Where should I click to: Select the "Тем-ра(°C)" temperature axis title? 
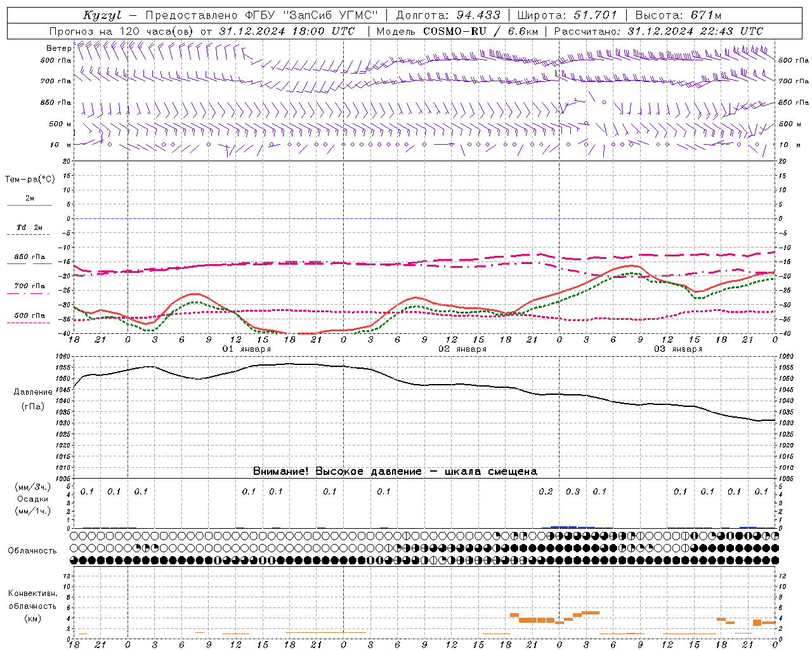coord(30,180)
